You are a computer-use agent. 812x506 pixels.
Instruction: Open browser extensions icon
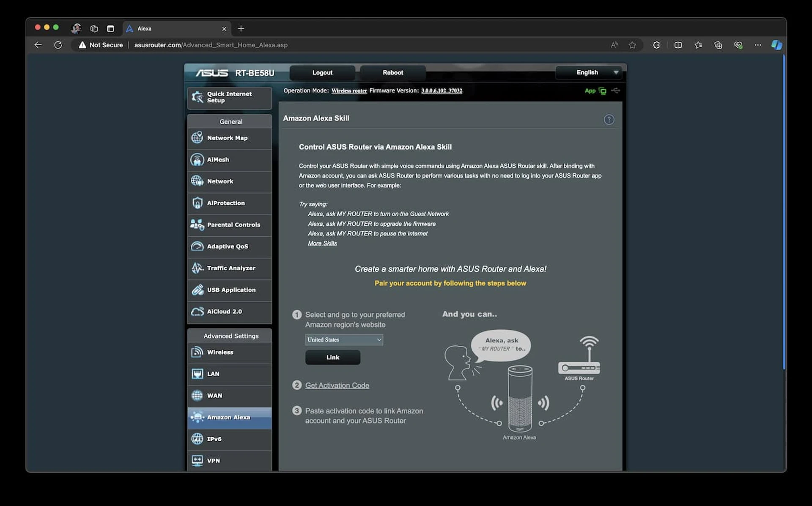[656, 45]
